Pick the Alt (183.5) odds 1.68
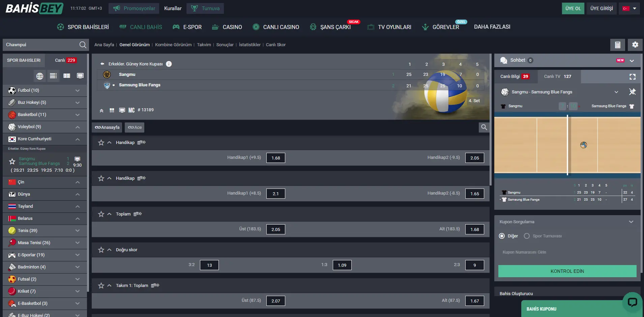Screen dimensions: 644x317 pyautogui.click(x=475, y=229)
